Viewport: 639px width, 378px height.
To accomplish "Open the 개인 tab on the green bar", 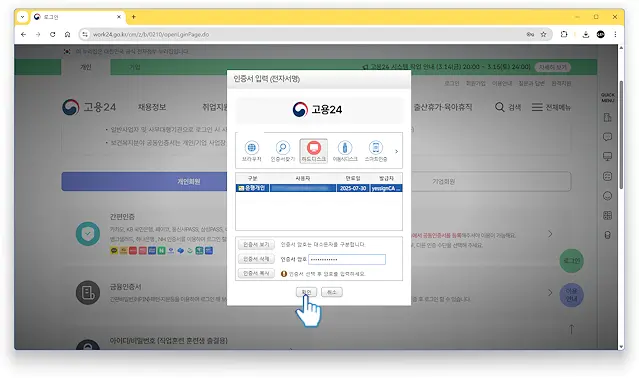I will 86,67.
